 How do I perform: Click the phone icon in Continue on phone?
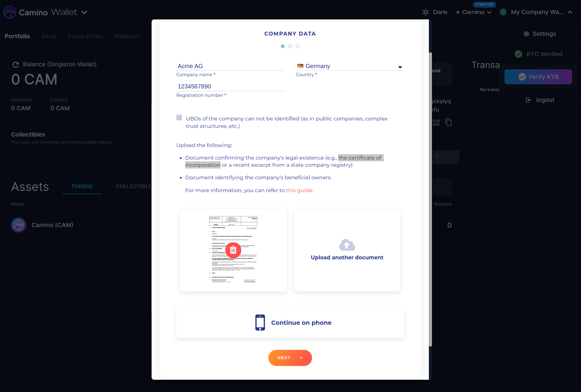[x=260, y=322]
